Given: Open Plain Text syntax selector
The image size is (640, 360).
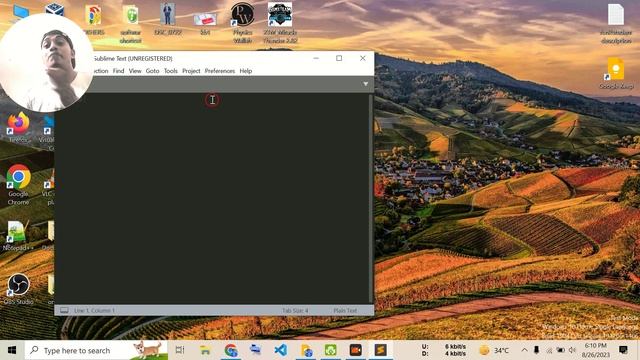Looking at the screenshot, I should click(x=345, y=311).
